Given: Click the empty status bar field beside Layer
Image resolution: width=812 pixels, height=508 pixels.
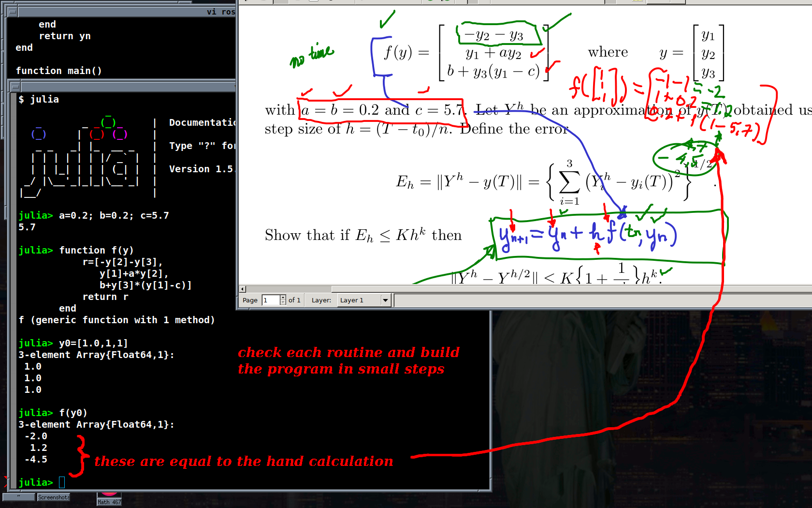Looking at the screenshot, I should tap(599, 300).
